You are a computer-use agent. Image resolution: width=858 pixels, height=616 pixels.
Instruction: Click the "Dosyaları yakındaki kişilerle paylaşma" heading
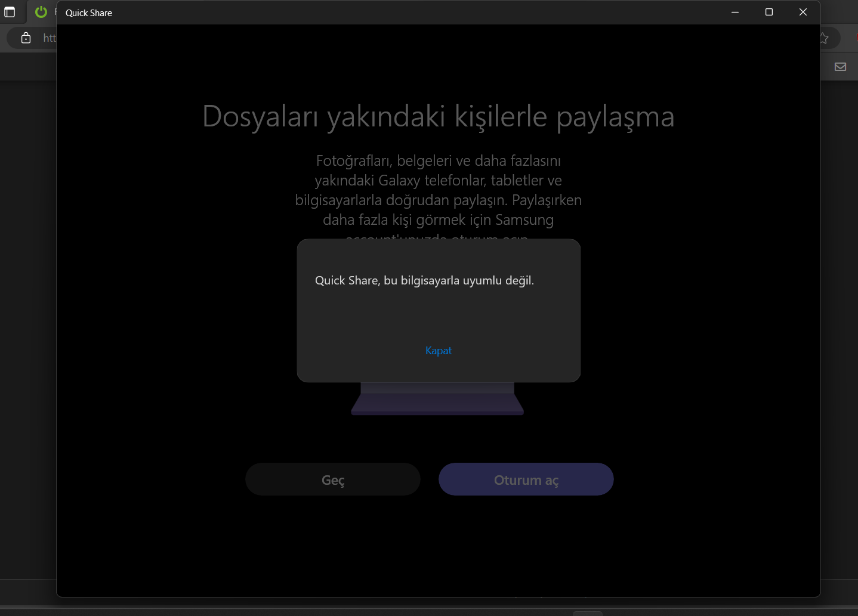coord(439,116)
